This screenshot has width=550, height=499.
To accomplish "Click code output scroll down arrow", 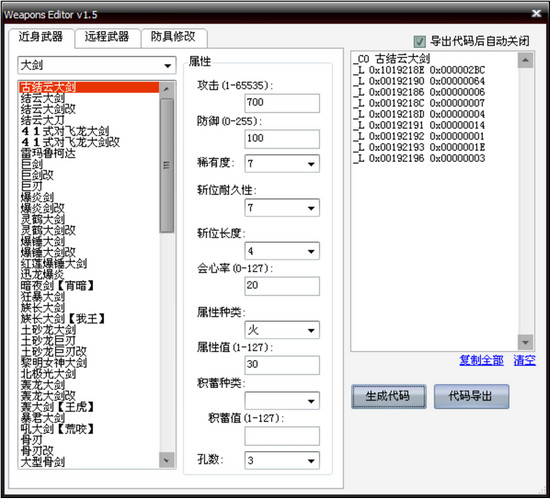I will click(x=525, y=342).
